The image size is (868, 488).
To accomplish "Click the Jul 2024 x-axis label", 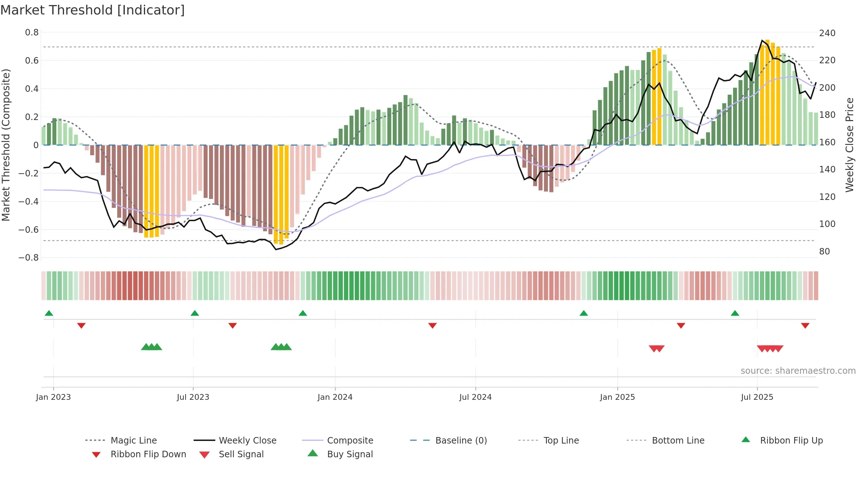I will tap(476, 397).
